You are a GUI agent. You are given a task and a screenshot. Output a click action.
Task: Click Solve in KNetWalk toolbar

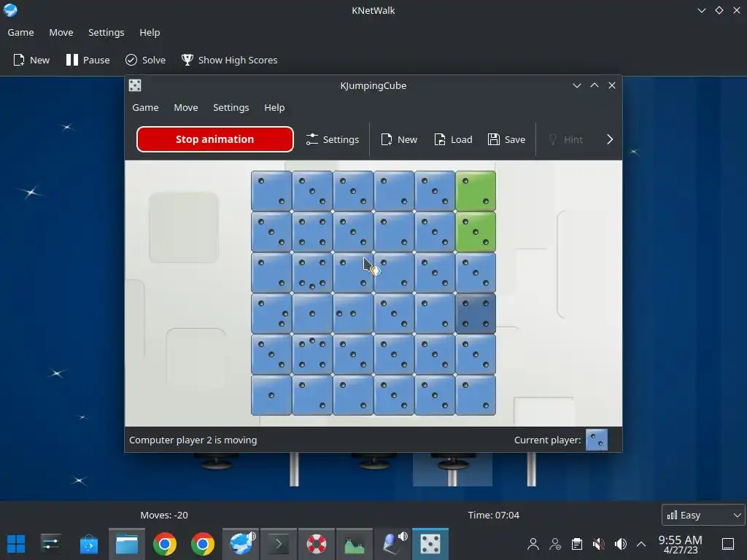coord(145,60)
